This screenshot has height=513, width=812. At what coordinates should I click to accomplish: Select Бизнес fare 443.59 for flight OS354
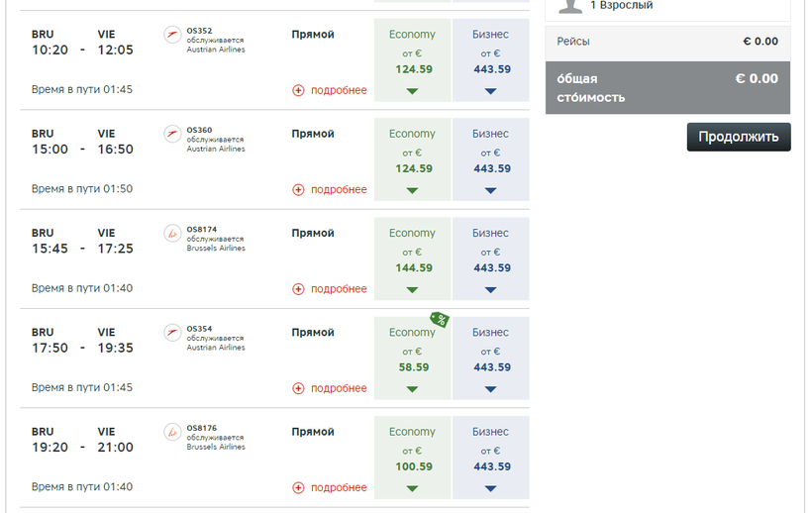491,366
